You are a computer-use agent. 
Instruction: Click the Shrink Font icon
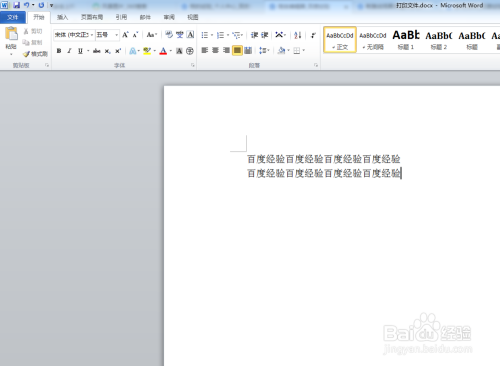(x=135, y=35)
